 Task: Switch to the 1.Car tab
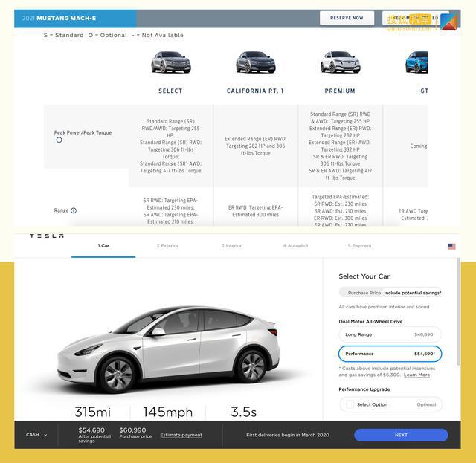[x=103, y=246]
